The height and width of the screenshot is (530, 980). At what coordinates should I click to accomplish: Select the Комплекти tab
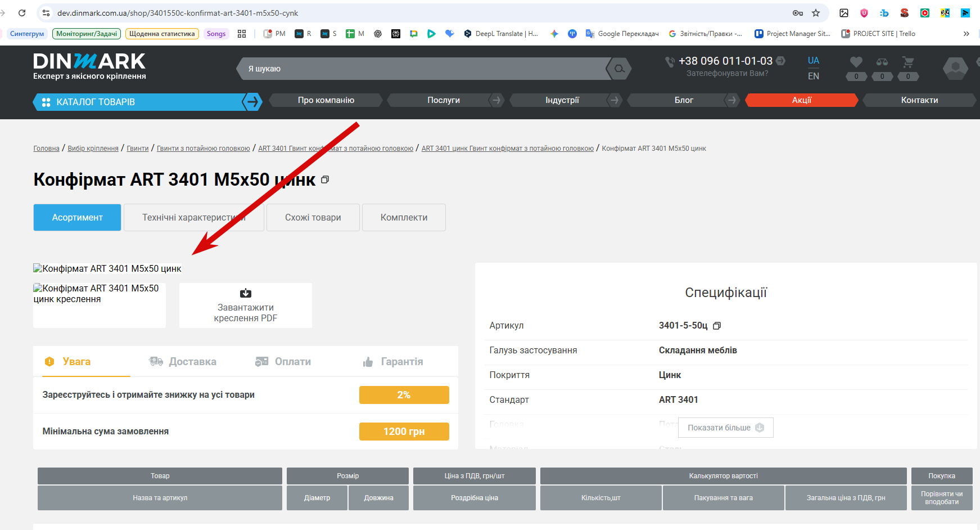coord(404,217)
